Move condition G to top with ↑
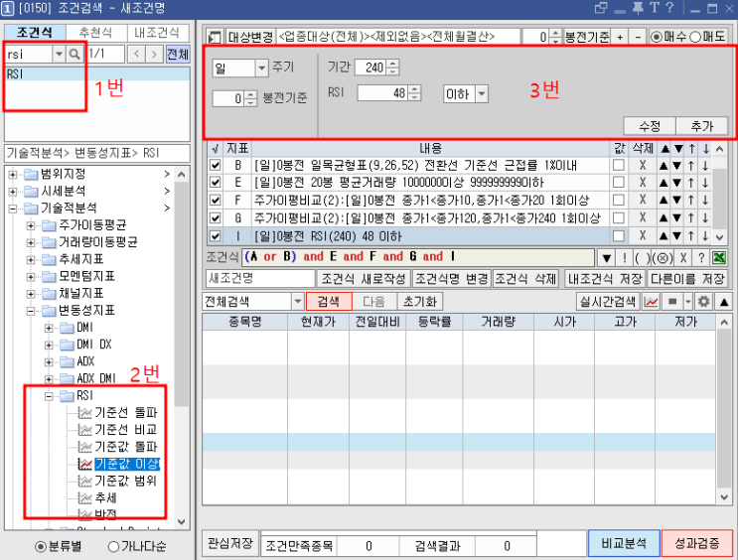Viewport: 738px width, 560px height. click(x=691, y=217)
